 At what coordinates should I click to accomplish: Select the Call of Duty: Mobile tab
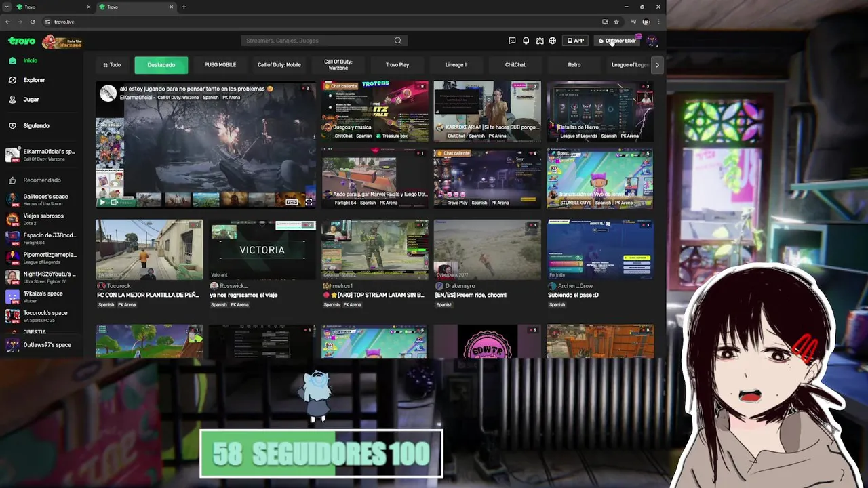coord(279,65)
